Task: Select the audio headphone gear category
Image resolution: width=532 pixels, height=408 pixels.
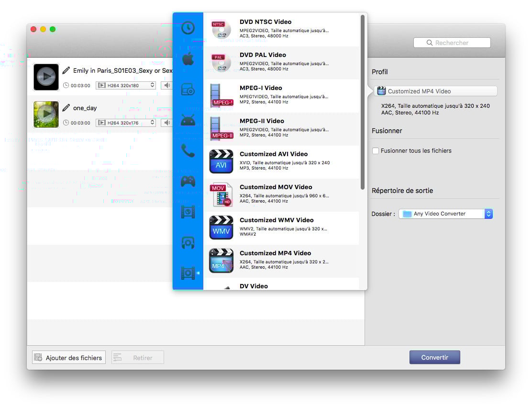Action: pos(188,243)
